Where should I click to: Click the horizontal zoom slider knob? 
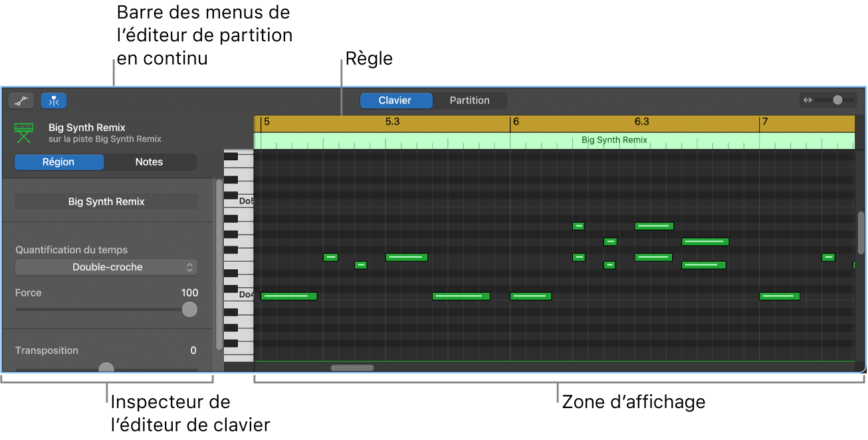[x=837, y=100]
